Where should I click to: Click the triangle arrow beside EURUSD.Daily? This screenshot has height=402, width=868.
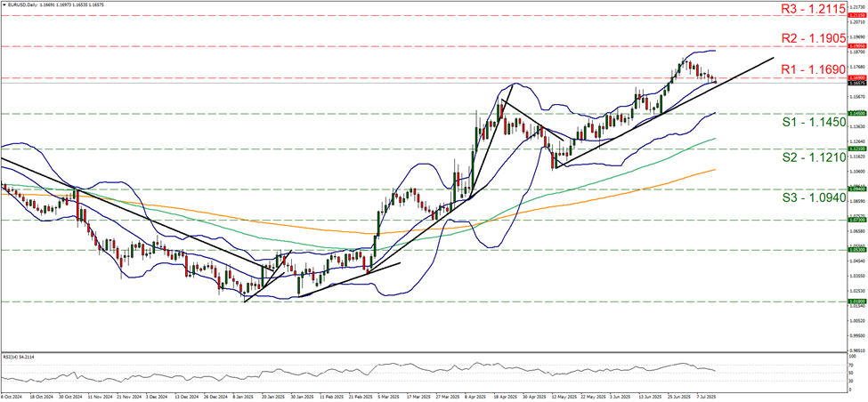pyautogui.click(x=4, y=4)
